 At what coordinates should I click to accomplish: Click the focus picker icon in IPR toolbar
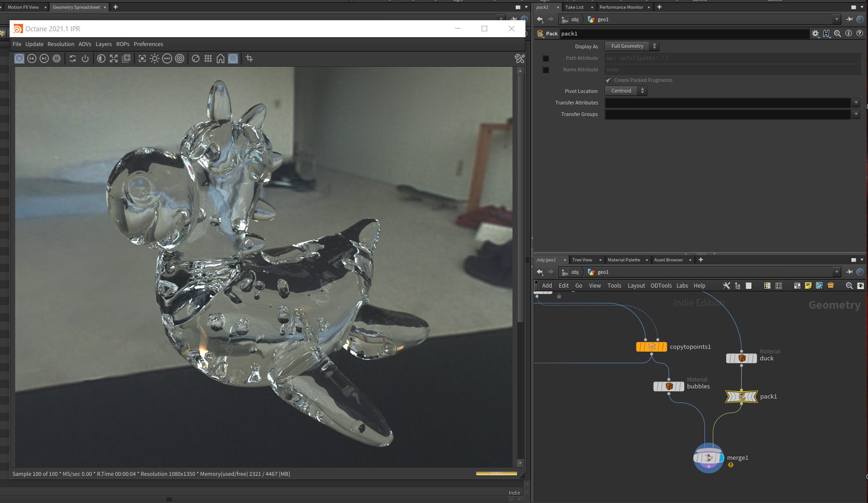[x=142, y=58]
